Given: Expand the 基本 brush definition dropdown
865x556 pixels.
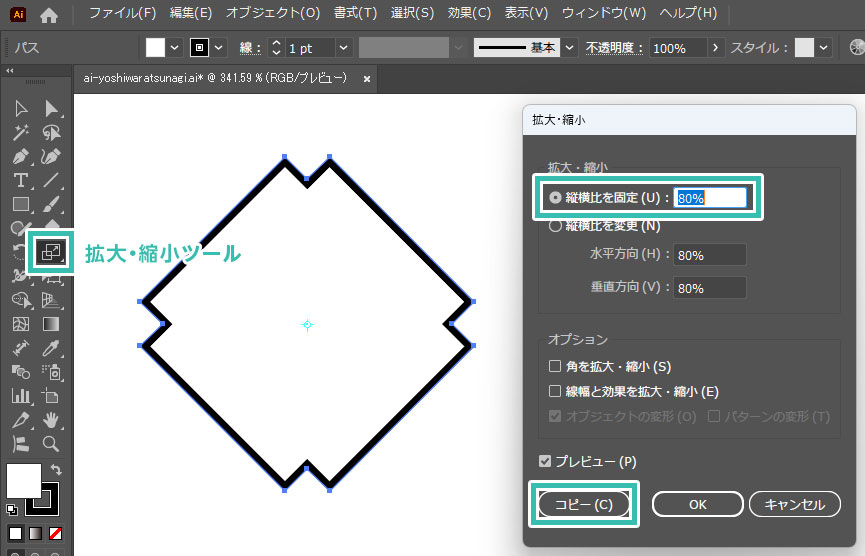Looking at the screenshot, I should tap(570, 48).
